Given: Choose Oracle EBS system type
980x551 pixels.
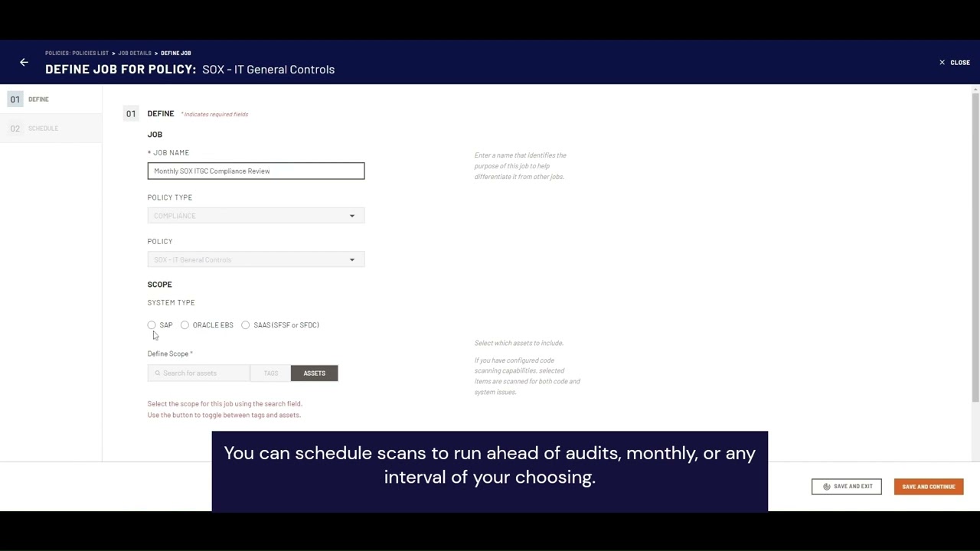Looking at the screenshot, I should (x=185, y=325).
